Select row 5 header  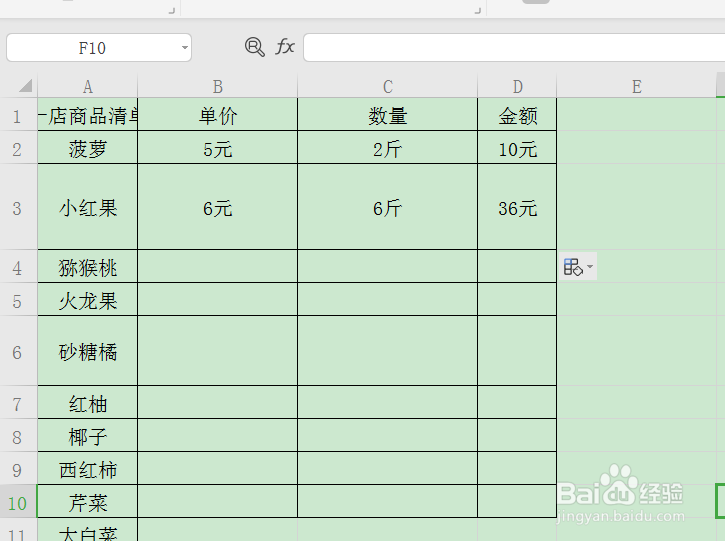pyautogui.click(x=18, y=300)
